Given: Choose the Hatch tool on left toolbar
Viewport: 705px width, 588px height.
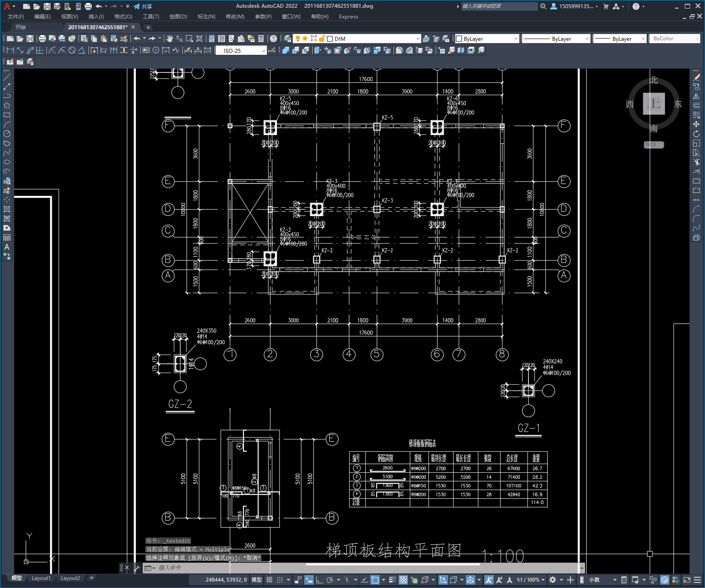Looking at the screenshot, I should [7, 209].
